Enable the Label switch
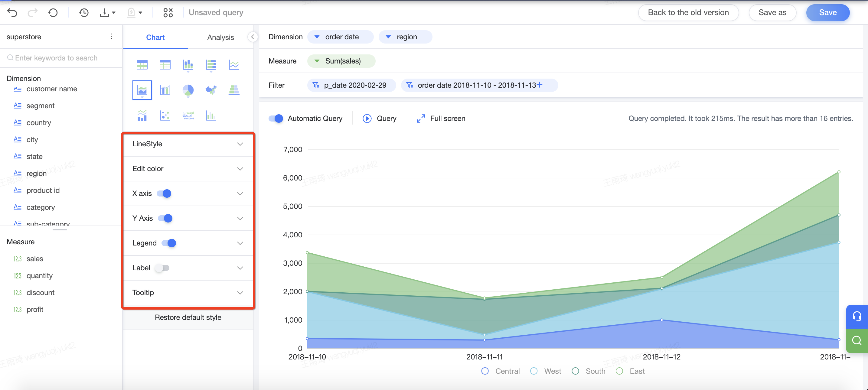This screenshot has width=868, height=390. pyautogui.click(x=162, y=268)
